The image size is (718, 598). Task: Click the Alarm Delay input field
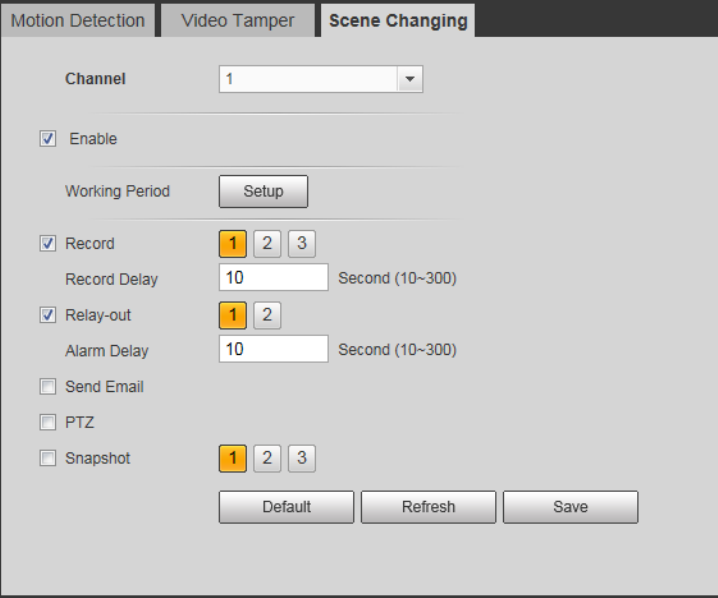tap(273, 349)
